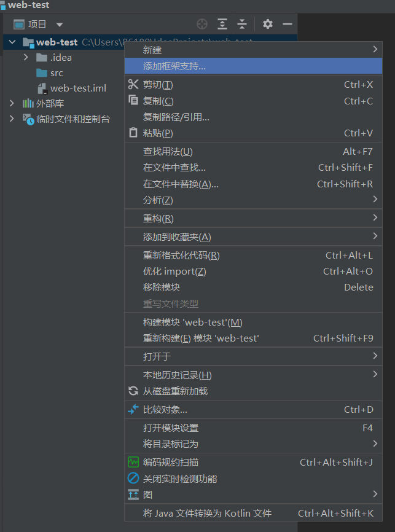Click the green coding convention scan icon
Screen dimensions: 395x532
[x=133, y=462]
